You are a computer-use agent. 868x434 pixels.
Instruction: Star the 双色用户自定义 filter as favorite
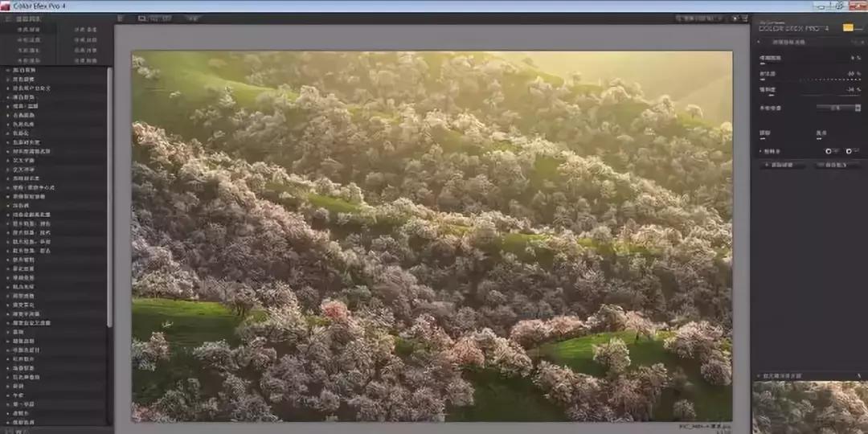pyautogui.click(x=8, y=88)
